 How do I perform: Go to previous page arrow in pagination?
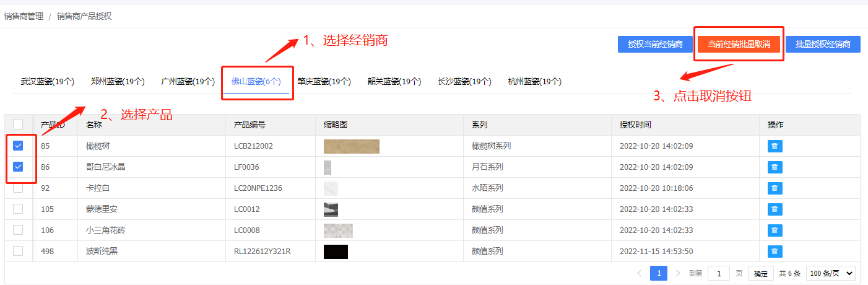[x=640, y=273]
